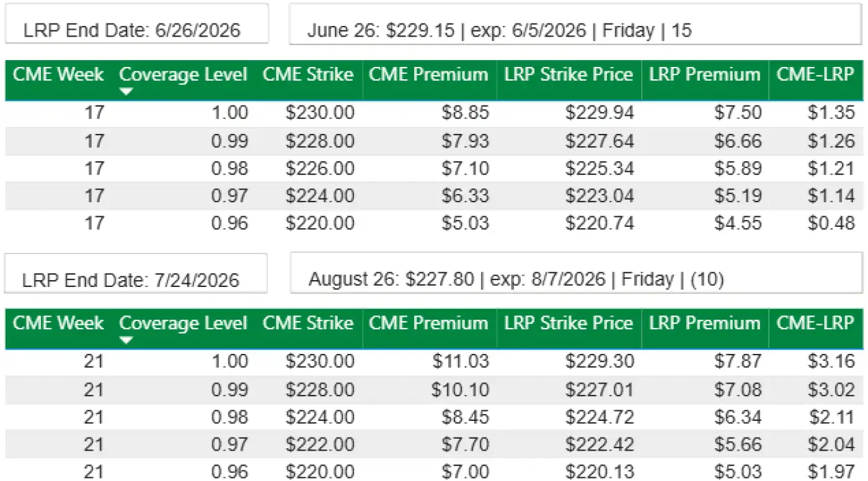The image size is (868, 481).
Task: Select the $3.16 CME-LRP cell
Action: pyautogui.click(x=831, y=361)
